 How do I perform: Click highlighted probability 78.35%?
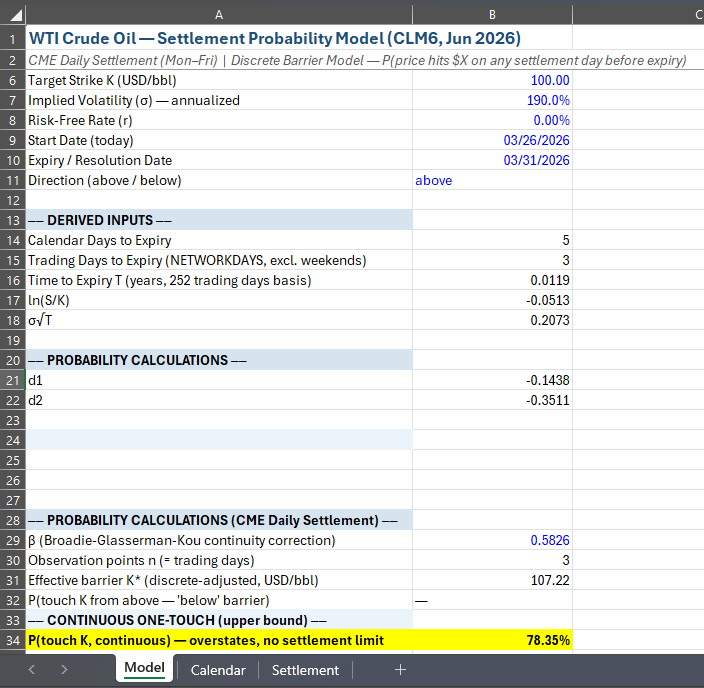point(493,640)
